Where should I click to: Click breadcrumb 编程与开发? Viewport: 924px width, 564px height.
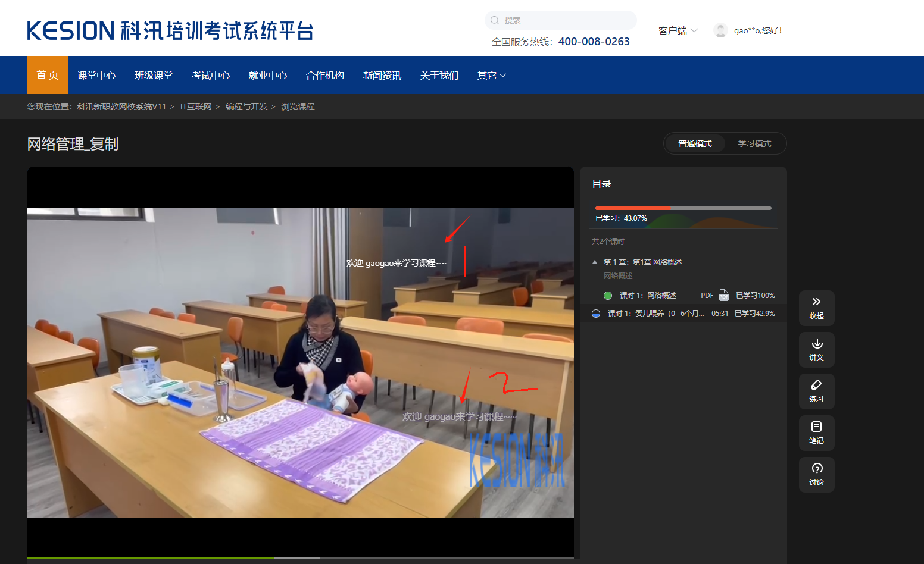(x=246, y=106)
